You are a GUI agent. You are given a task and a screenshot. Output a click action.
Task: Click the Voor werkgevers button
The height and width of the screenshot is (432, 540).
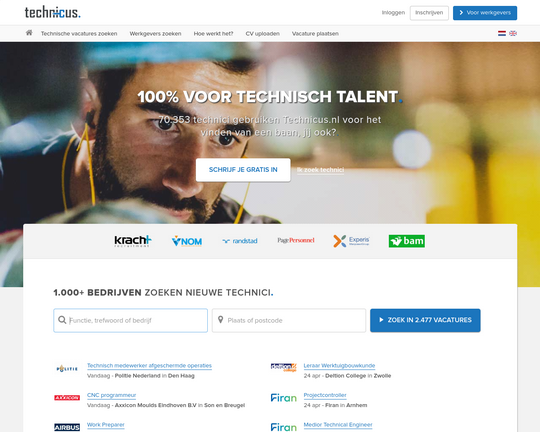click(x=485, y=13)
